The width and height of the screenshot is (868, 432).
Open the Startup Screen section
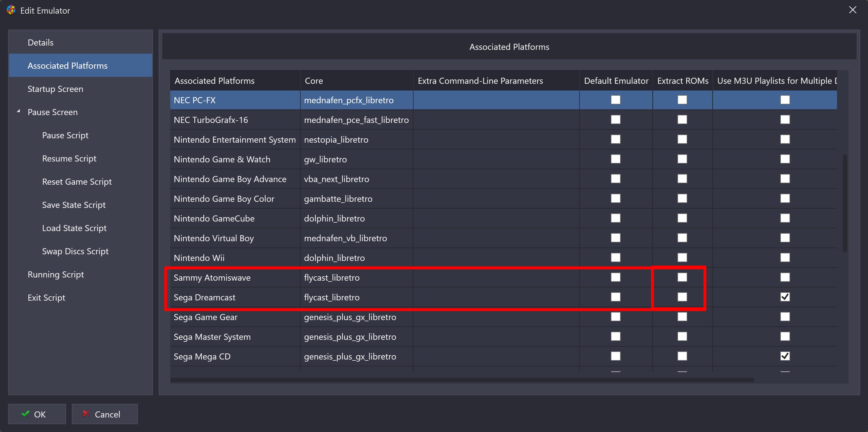point(81,89)
